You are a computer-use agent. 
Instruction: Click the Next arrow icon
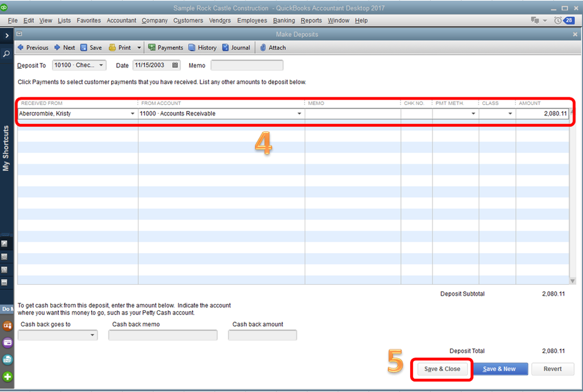pyautogui.click(x=57, y=48)
